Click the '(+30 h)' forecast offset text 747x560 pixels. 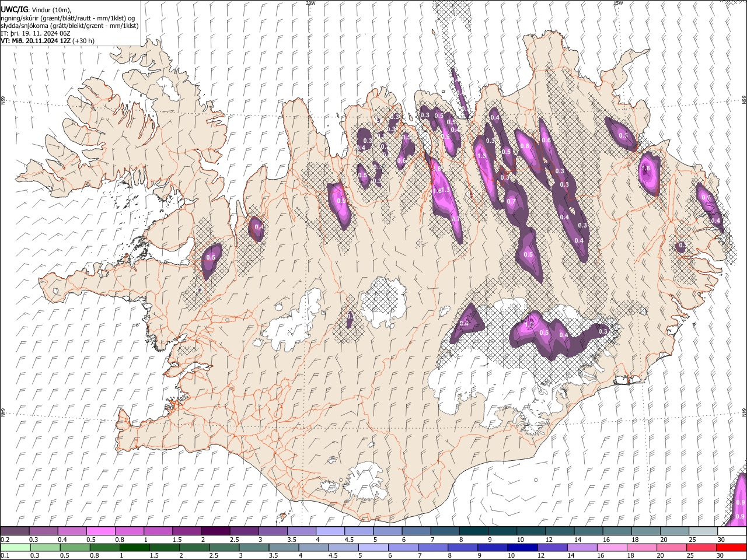(83, 41)
